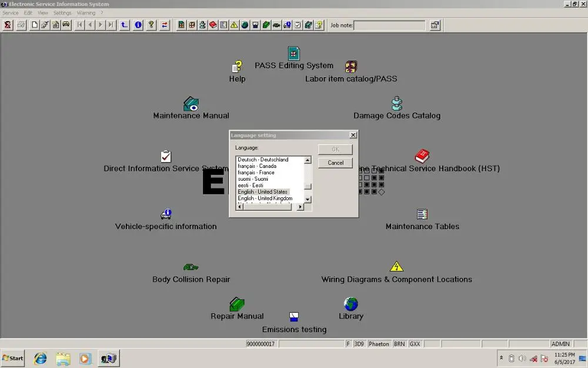The height and width of the screenshot is (368, 588).
Task: Click the exit icon at toolbar start
Action: 8,25
